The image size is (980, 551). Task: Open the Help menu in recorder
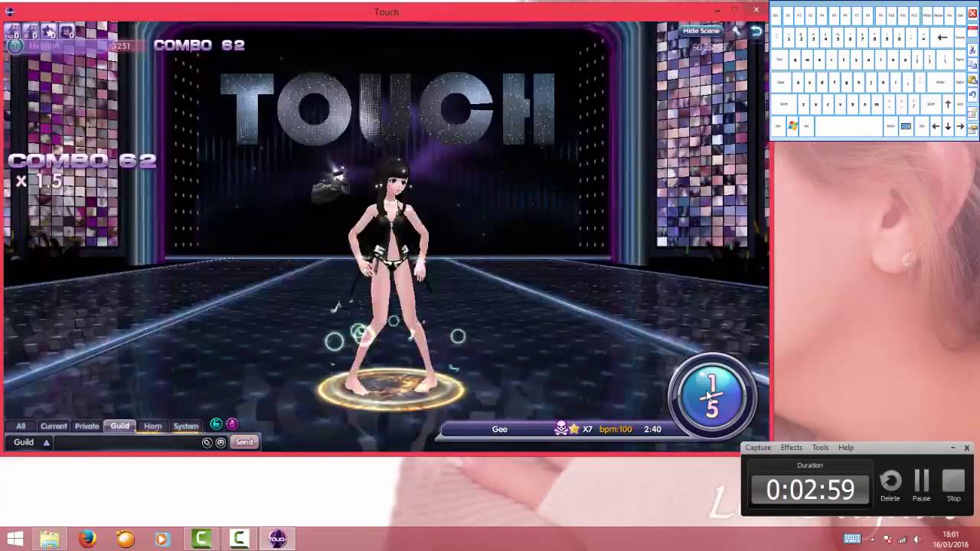846,448
